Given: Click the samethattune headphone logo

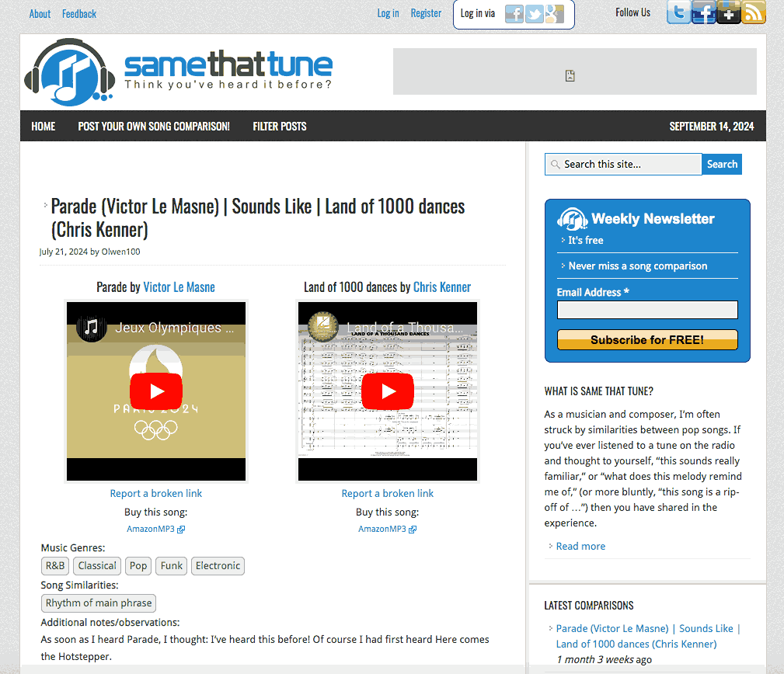Looking at the screenshot, I should [69, 72].
